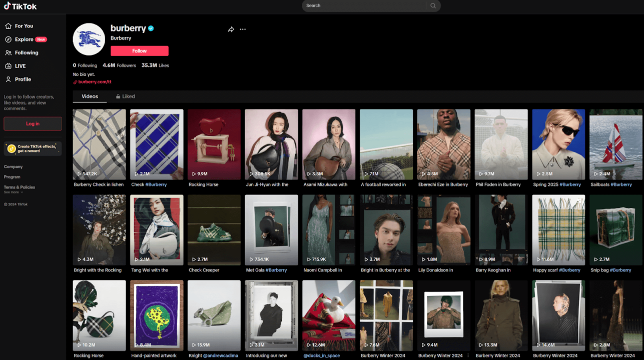Viewport: 644px width, 360px height.
Task: Open Met Gala video thumbnail
Action: 271,230
